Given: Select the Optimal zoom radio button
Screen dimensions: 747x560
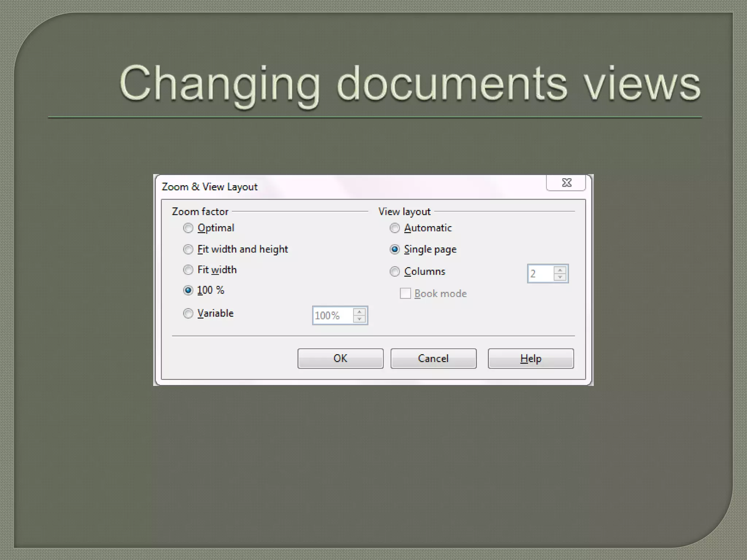Looking at the screenshot, I should click(x=188, y=228).
